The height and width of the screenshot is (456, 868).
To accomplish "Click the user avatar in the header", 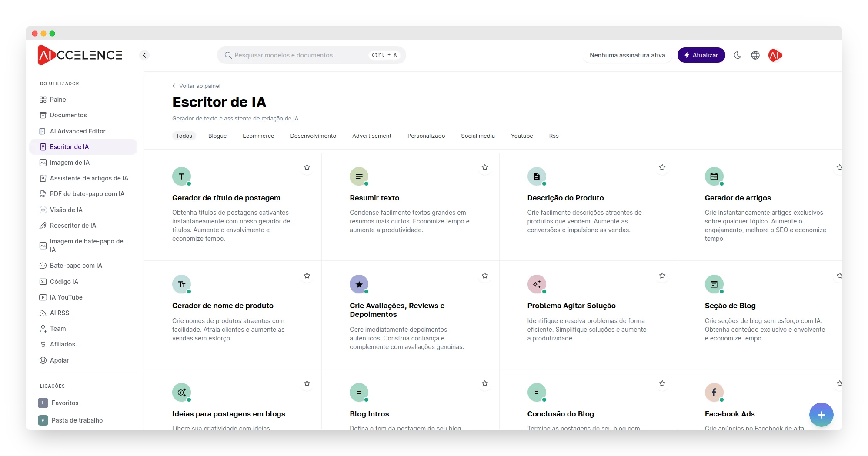I will click(775, 55).
